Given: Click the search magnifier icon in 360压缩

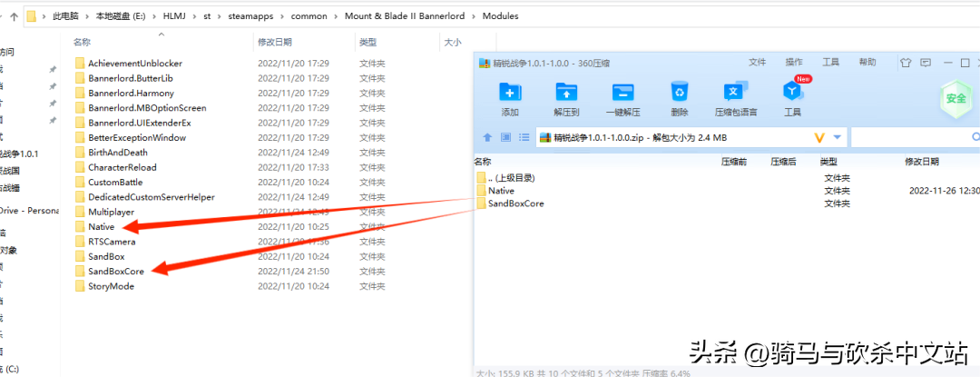Looking at the screenshot, I should coord(975,137).
